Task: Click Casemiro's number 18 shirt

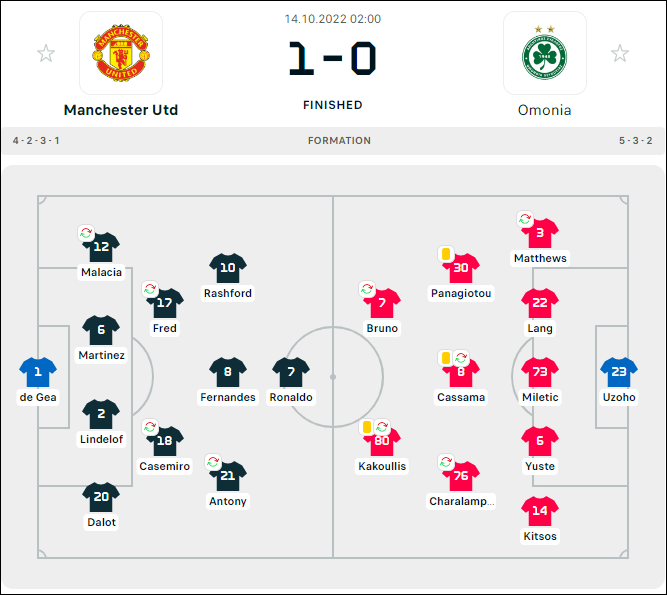Action: click(x=165, y=441)
